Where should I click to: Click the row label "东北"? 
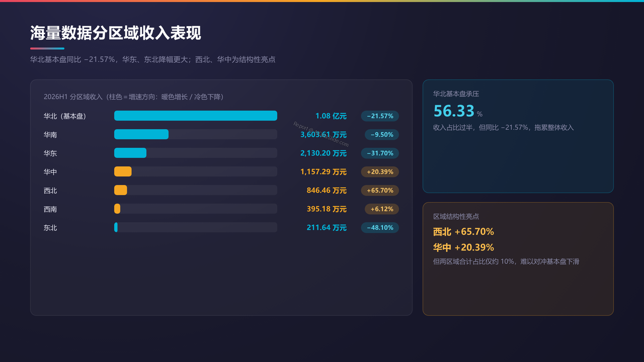tap(50, 228)
